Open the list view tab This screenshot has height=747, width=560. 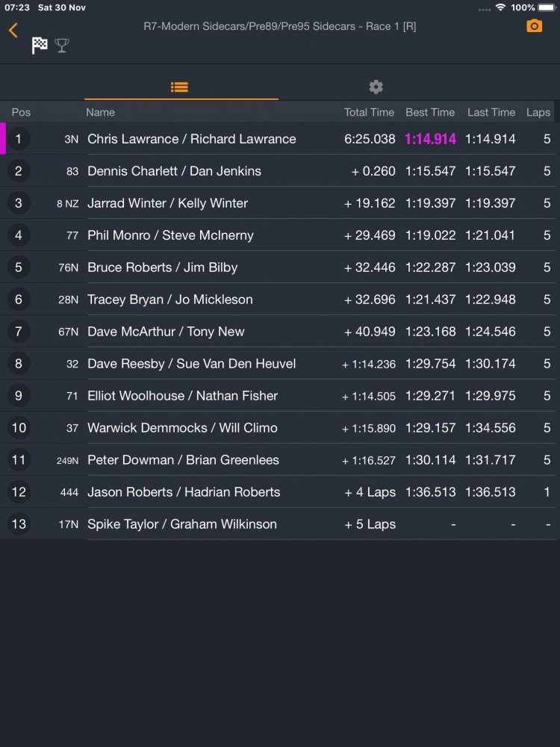(x=179, y=87)
